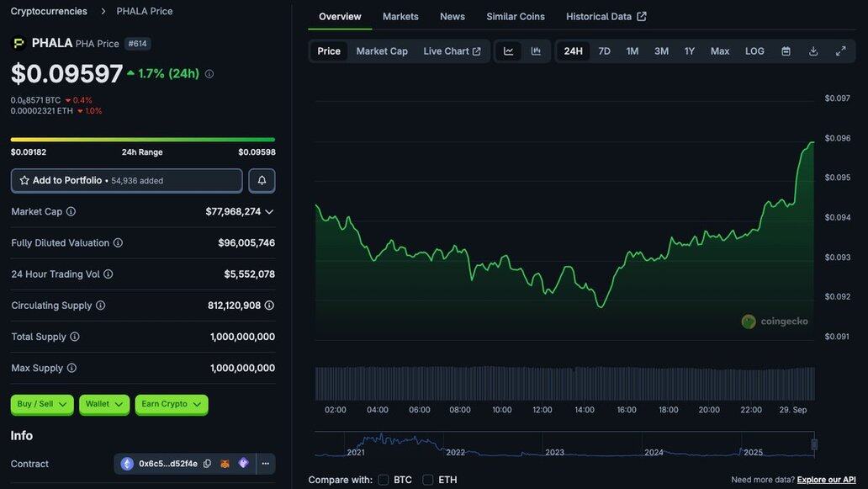Expand the Market Cap chevron

pyautogui.click(x=269, y=211)
